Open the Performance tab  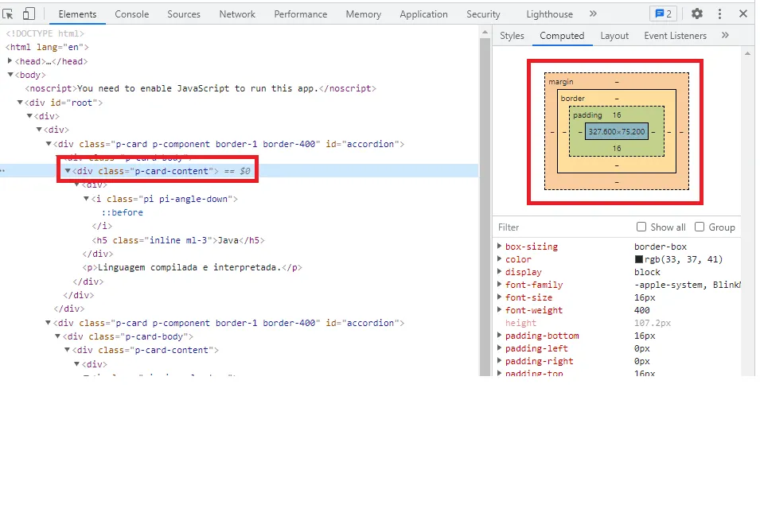point(301,14)
